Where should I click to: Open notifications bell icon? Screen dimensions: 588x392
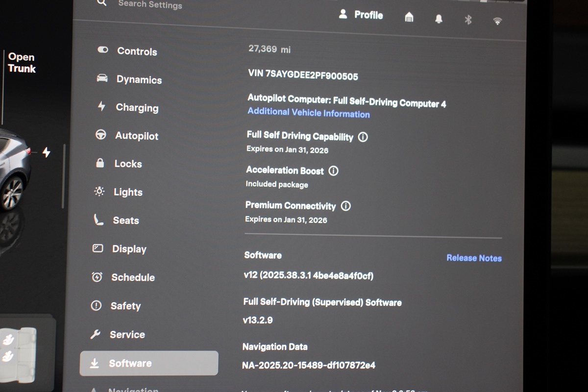[439, 19]
